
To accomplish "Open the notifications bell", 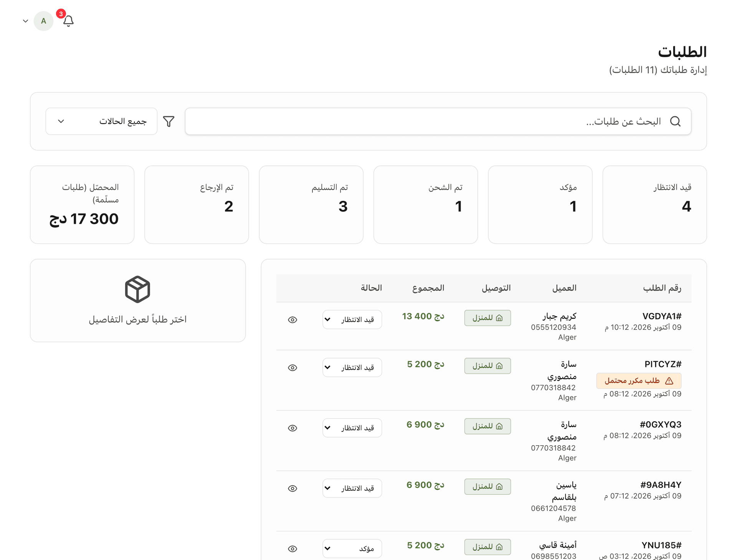I will (x=68, y=21).
